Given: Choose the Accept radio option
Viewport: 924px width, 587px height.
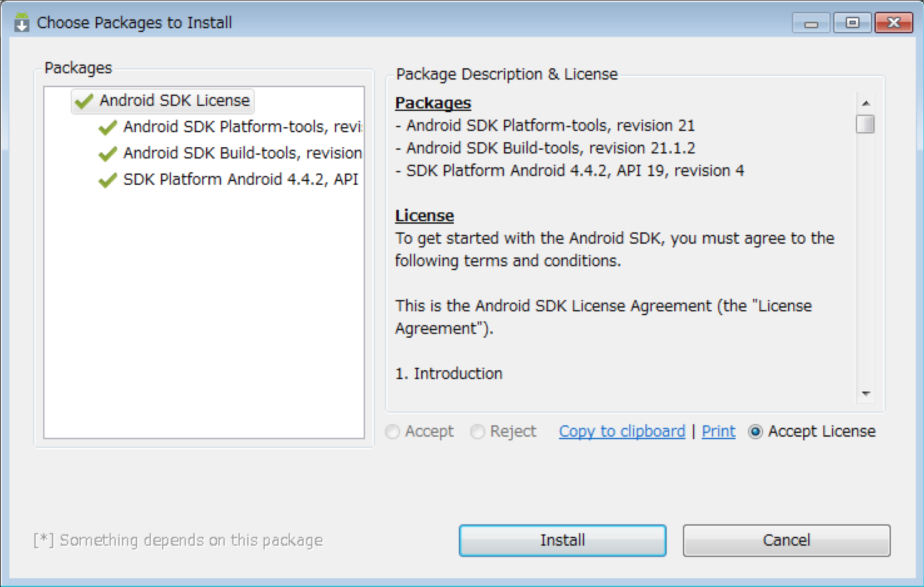Looking at the screenshot, I should [x=393, y=432].
